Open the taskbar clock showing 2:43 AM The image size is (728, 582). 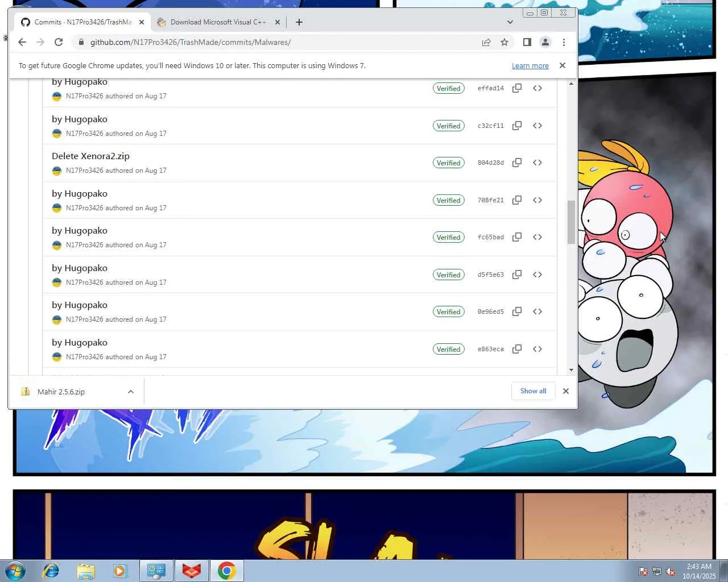tap(699, 571)
